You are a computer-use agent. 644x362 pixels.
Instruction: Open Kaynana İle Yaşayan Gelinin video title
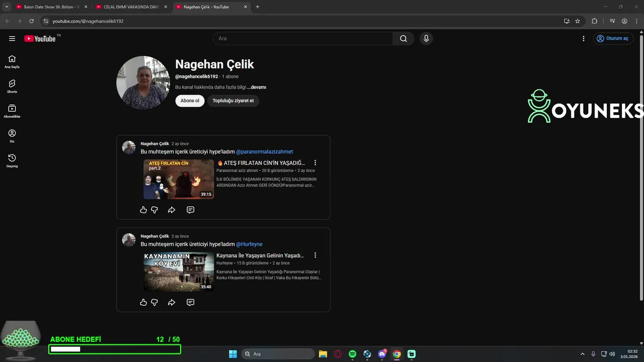[260, 255]
